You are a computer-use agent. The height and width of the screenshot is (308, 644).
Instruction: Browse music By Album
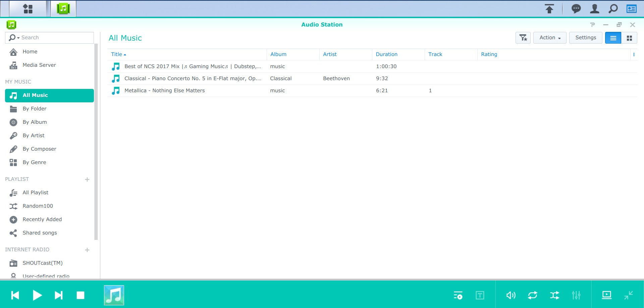click(x=49, y=122)
